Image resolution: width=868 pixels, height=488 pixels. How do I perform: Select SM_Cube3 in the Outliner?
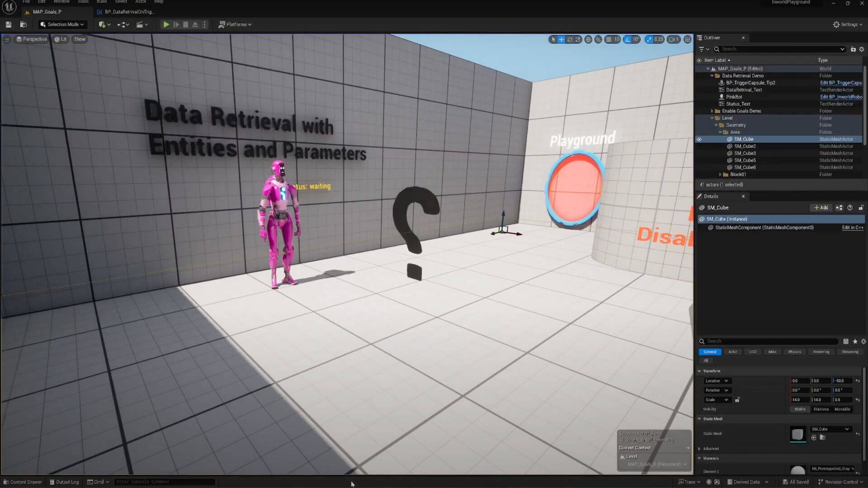click(745, 153)
